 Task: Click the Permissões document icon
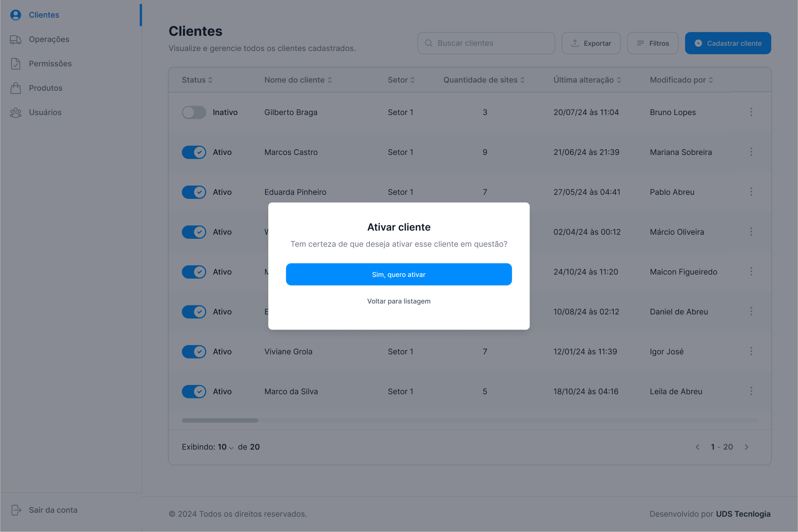point(16,64)
